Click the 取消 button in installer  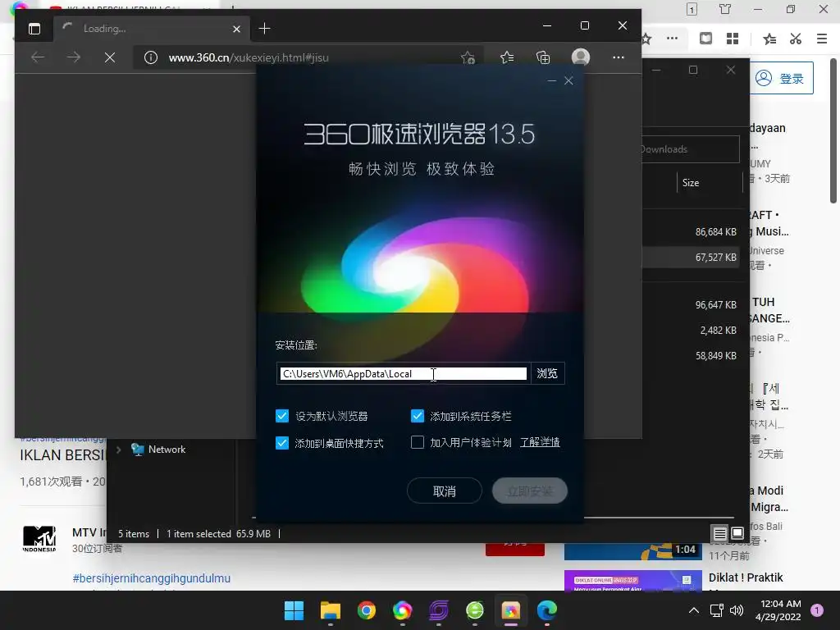pyautogui.click(x=444, y=491)
